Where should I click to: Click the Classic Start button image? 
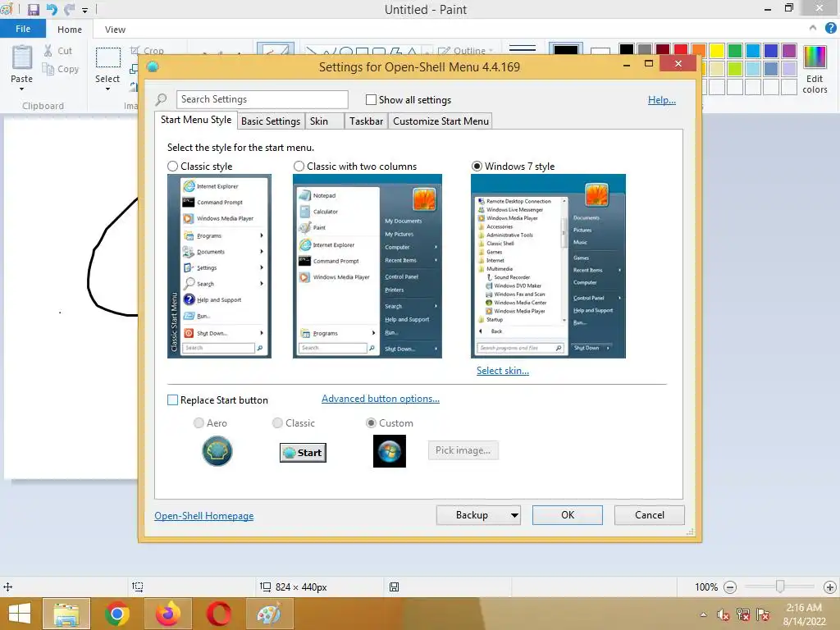[303, 453]
